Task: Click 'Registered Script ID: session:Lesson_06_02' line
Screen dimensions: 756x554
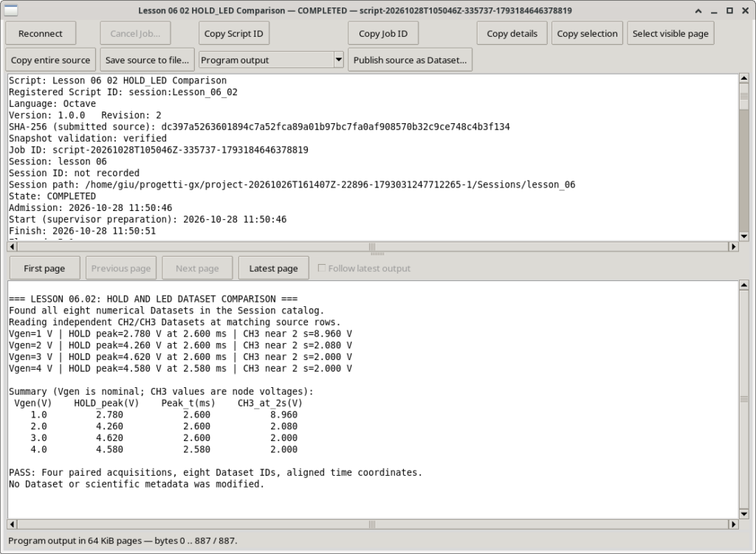Action: point(123,92)
